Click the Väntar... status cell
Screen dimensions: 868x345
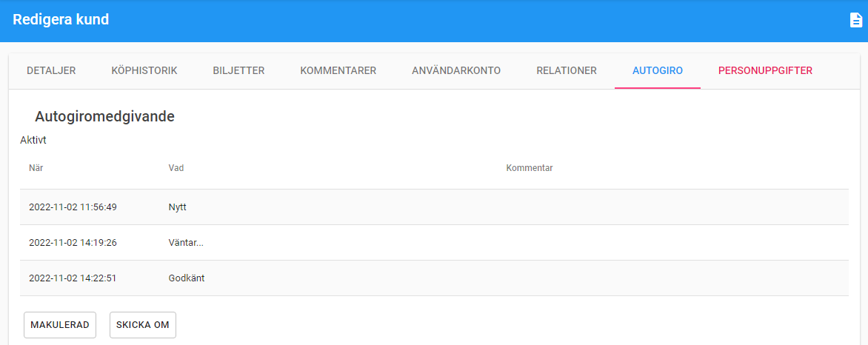click(x=186, y=243)
